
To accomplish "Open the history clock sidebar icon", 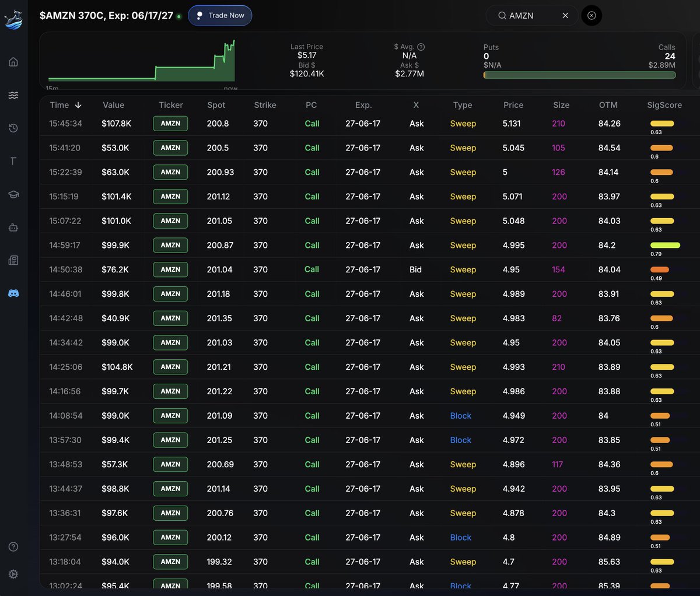I will pos(13,128).
